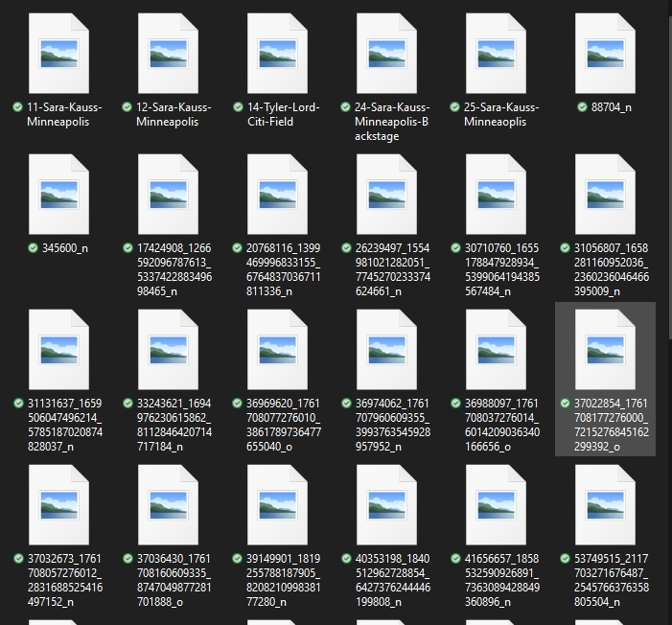Click the image icon for file 17424908_1266
Screen dimensions: 672x625
click(x=168, y=195)
